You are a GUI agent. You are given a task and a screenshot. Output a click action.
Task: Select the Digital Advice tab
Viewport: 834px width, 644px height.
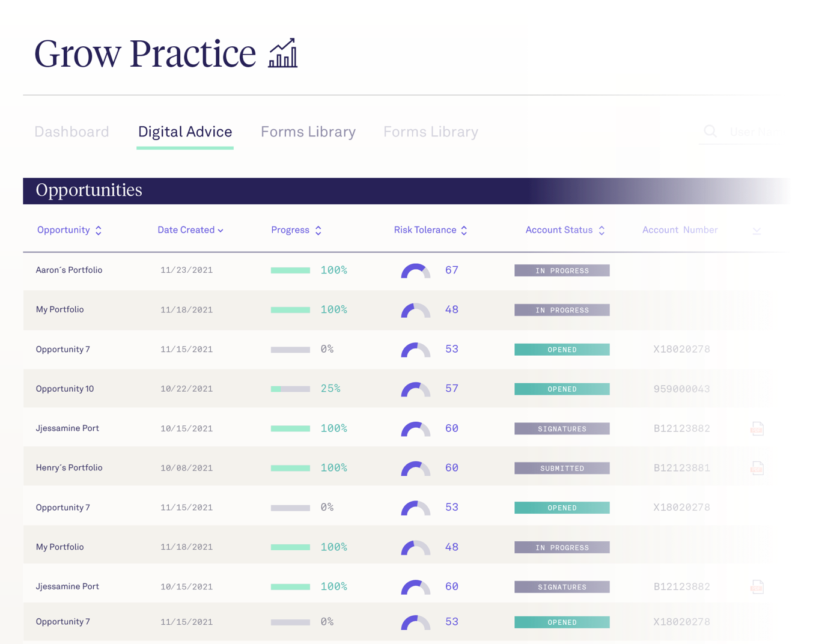185,132
